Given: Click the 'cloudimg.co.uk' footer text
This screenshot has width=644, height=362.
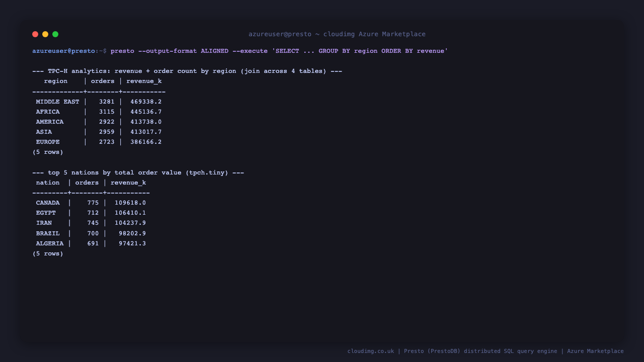Looking at the screenshot, I should (x=371, y=351).
